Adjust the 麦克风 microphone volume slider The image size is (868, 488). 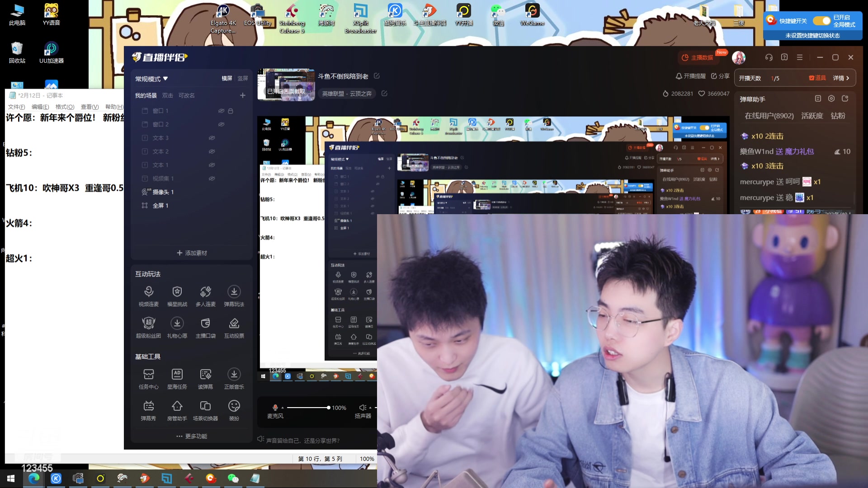pyautogui.click(x=328, y=407)
